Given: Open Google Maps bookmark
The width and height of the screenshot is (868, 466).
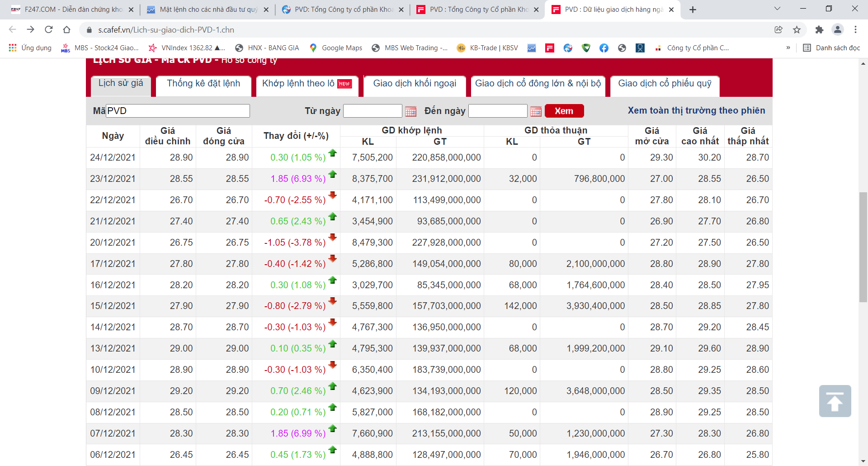Looking at the screenshot, I should point(336,48).
